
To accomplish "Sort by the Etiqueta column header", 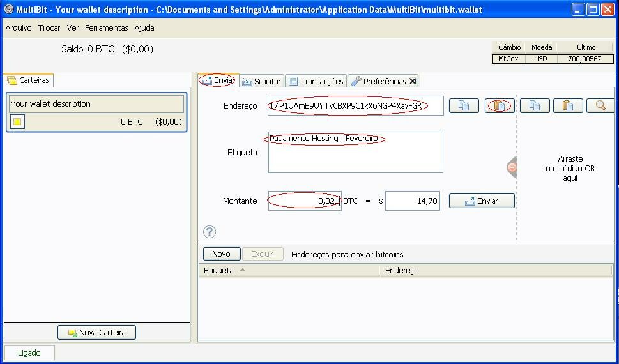I will point(289,270).
